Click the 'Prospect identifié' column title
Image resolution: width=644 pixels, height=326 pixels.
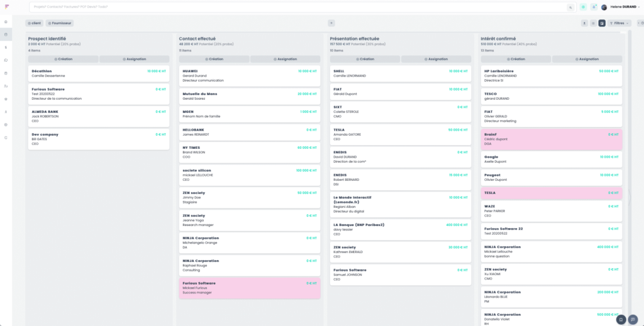[47, 39]
